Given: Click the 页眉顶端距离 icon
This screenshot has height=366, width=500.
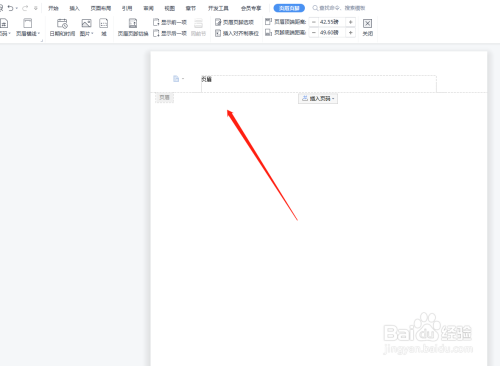Looking at the screenshot, I should pyautogui.click(x=268, y=22).
